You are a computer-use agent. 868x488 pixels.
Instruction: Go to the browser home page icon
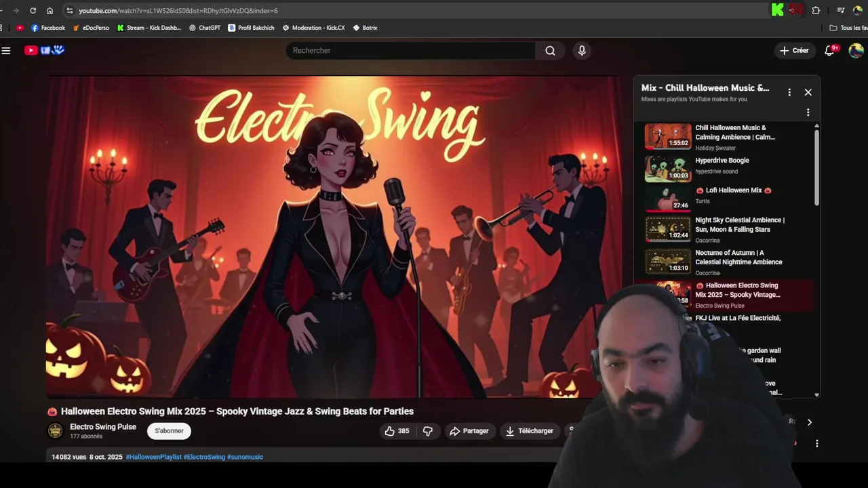pos(50,11)
